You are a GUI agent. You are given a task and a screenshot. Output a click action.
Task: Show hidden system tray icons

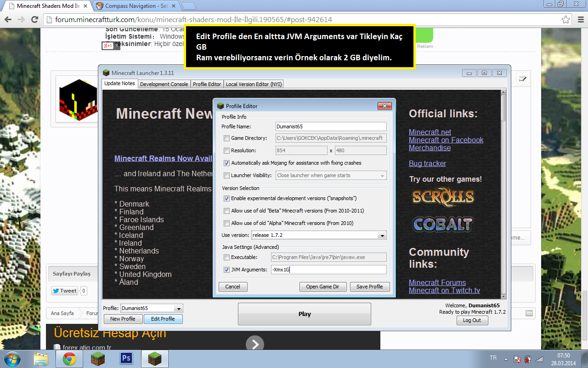pyautogui.click(x=506, y=359)
